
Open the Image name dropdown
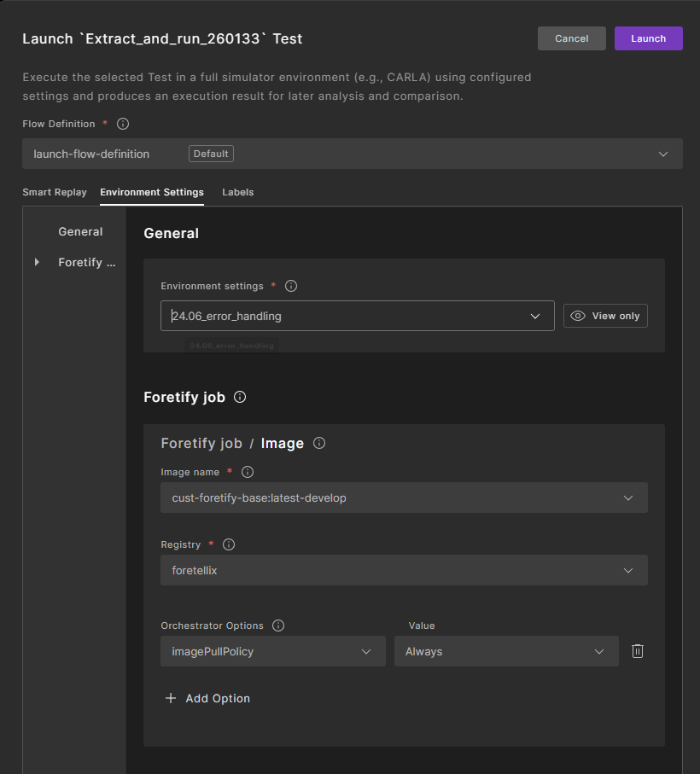403,498
